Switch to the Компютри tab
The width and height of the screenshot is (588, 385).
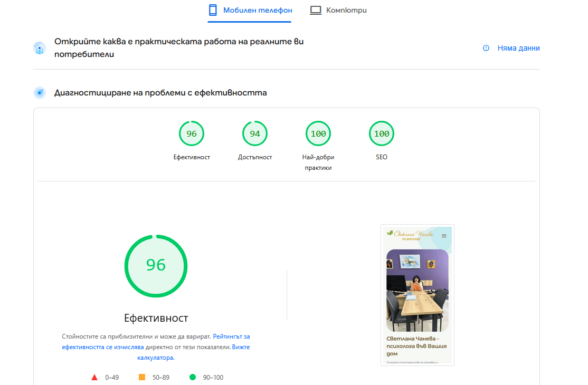tap(338, 11)
